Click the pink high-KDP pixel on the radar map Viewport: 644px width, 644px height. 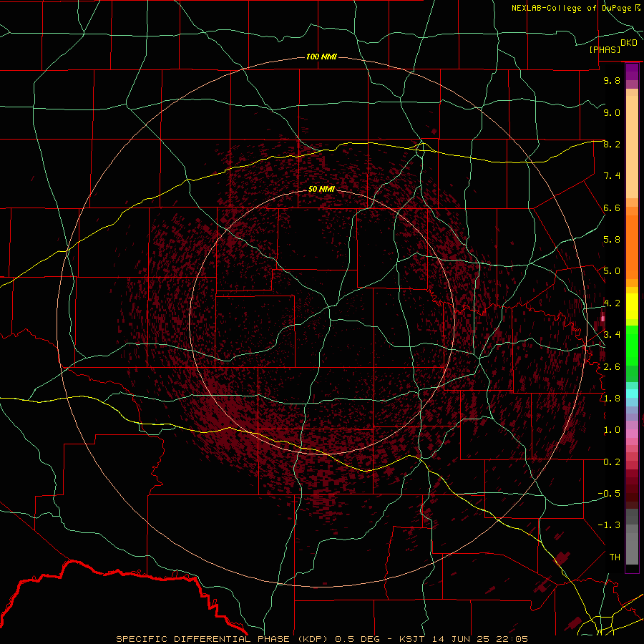(602, 318)
